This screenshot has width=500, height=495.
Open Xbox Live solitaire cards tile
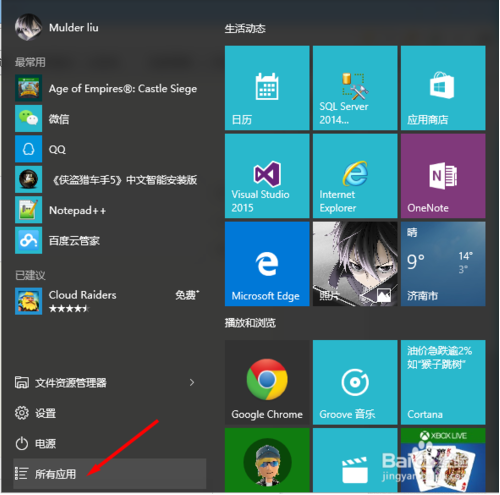443,460
